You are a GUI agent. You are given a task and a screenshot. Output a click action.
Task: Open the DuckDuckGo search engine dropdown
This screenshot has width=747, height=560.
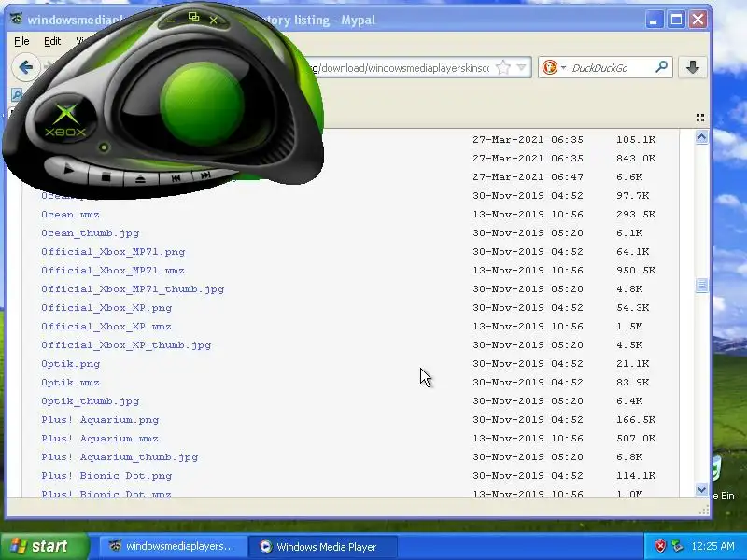tap(563, 67)
